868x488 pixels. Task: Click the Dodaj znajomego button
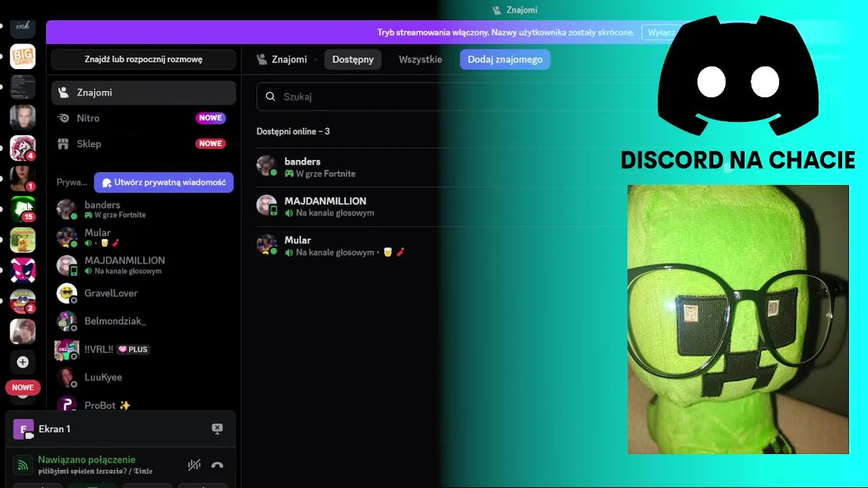click(x=505, y=59)
